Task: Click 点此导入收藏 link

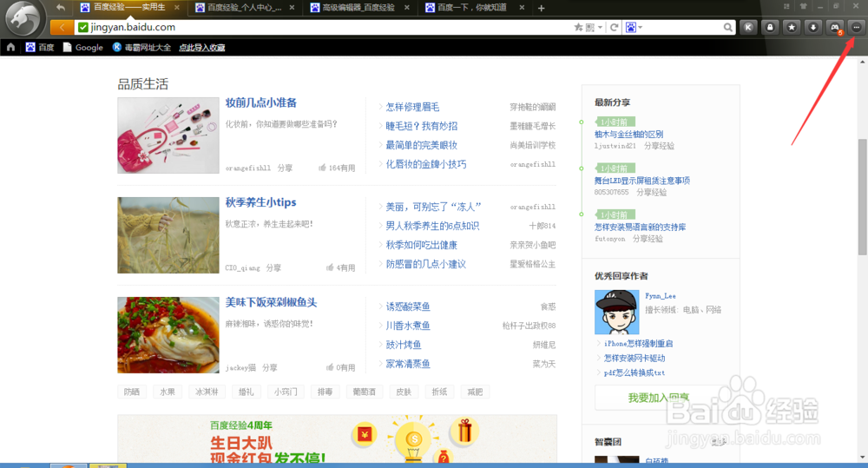Action: point(202,47)
